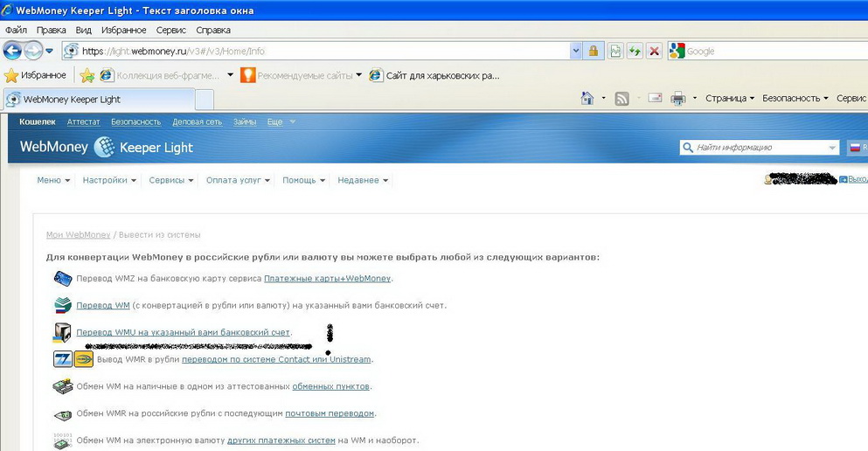Viewport: 868px width, 451px height.
Task: Click the red Stop loading icon
Action: point(654,51)
